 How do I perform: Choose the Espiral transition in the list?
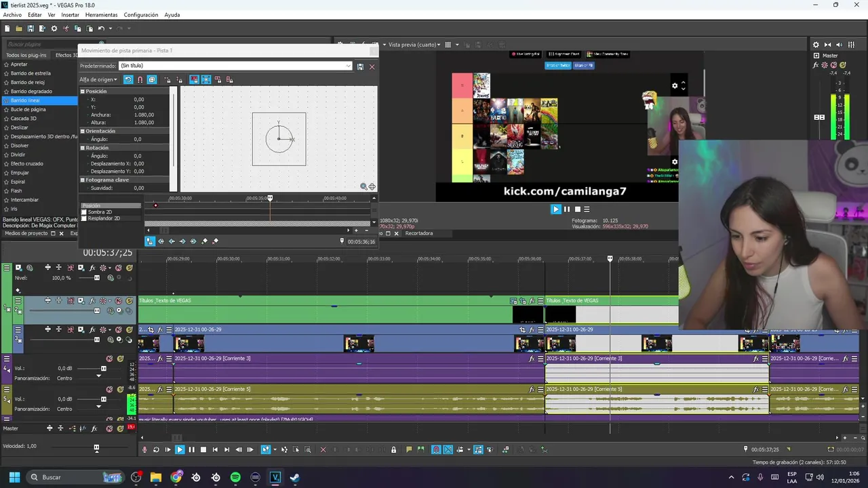pyautogui.click(x=18, y=182)
